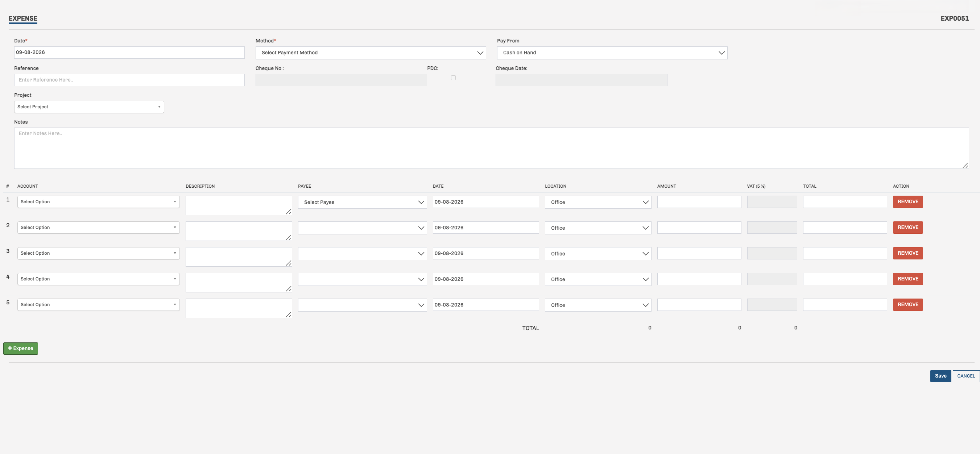The height and width of the screenshot is (454, 980).
Task: Cancel the expense form
Action: (x=966, y=376)
